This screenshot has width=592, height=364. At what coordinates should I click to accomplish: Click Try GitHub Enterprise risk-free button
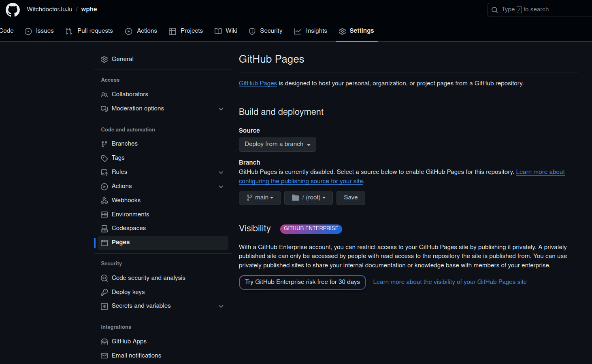[302, 282]
